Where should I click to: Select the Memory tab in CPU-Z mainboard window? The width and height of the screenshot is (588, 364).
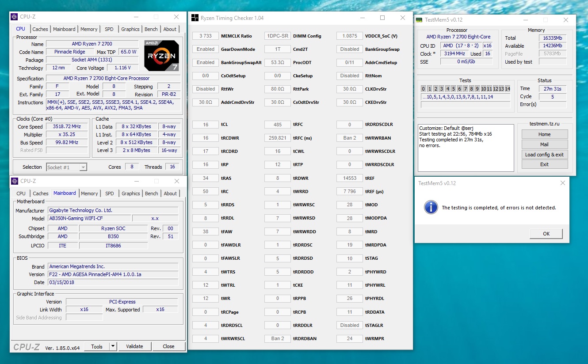pos(89,193)
